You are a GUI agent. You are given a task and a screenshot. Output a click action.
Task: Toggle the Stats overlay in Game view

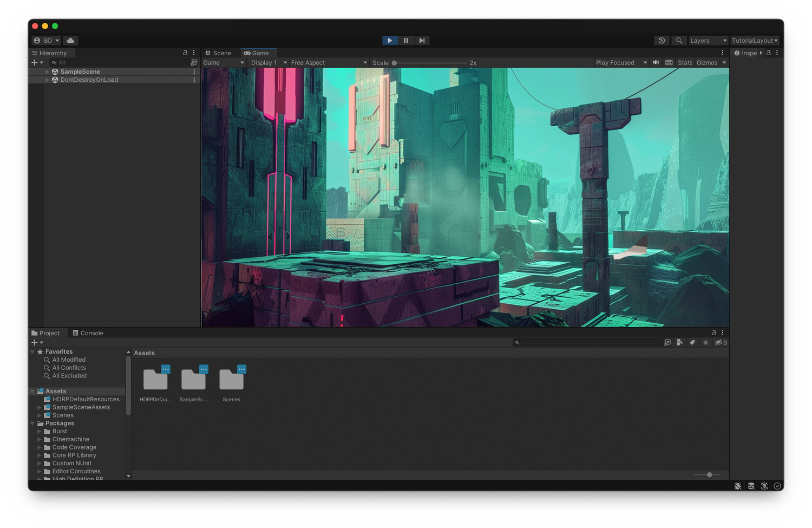[x=685, y=62]
